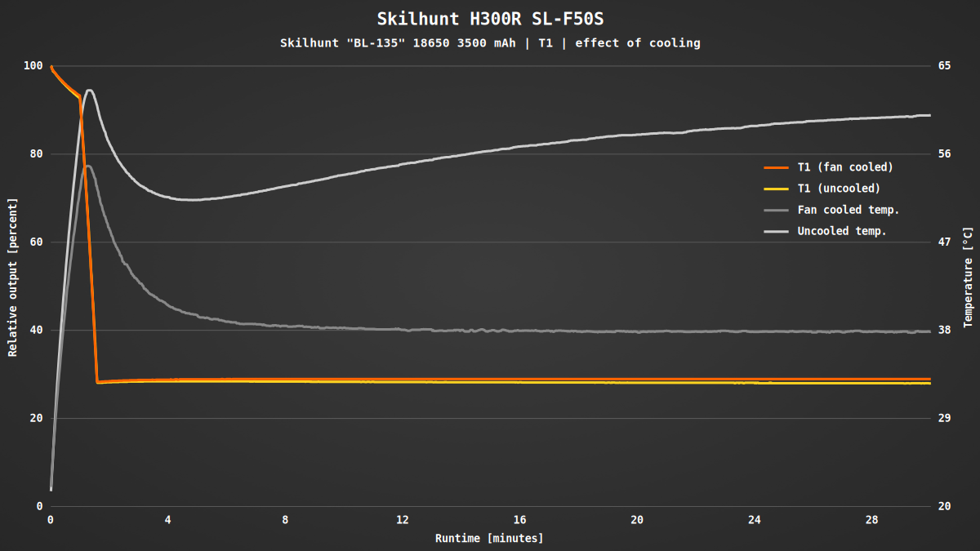Click the orange T1 (fan cooled) legend line
The width and height of the screenshot is (980, 551).
tap(776, 167)
